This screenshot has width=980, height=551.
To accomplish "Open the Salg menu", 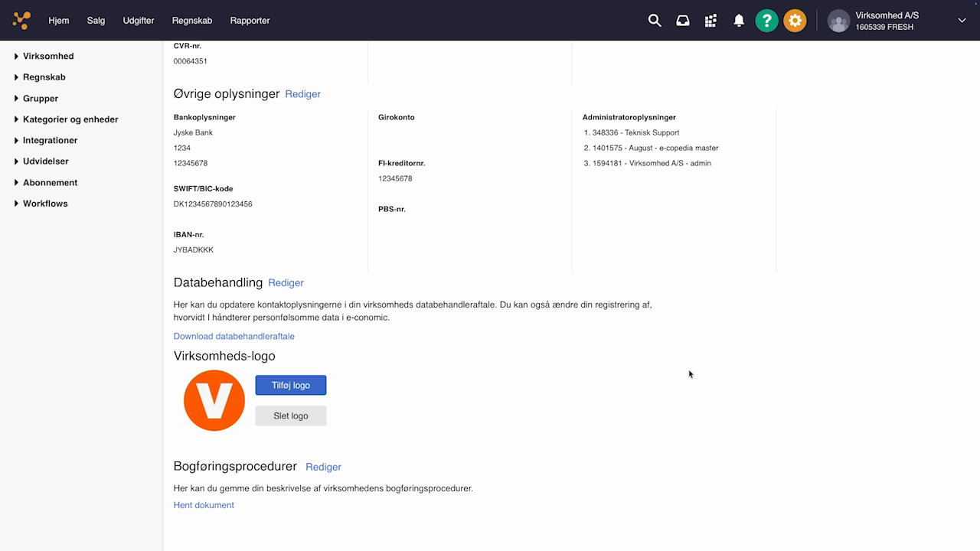I will point(96,21).
